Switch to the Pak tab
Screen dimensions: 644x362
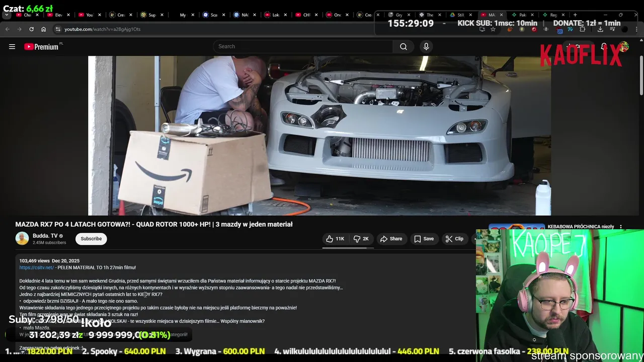pyautogui.click(x=522, y=15)
